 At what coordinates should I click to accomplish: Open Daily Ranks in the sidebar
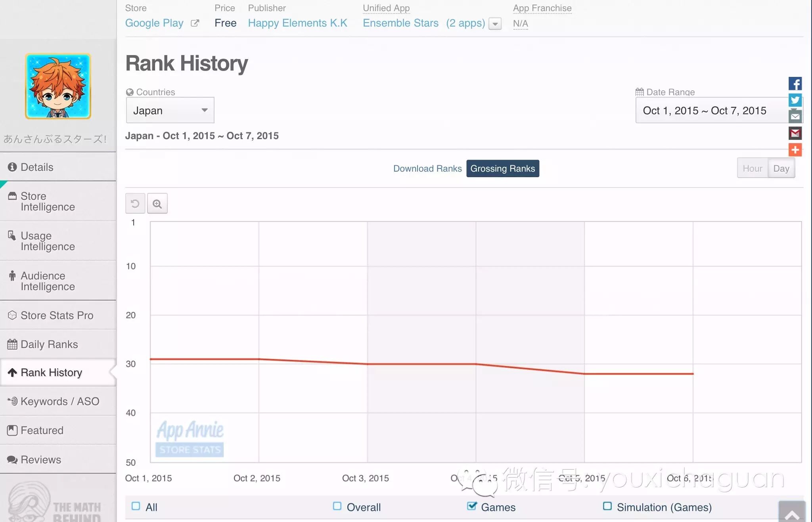[49, 344]
